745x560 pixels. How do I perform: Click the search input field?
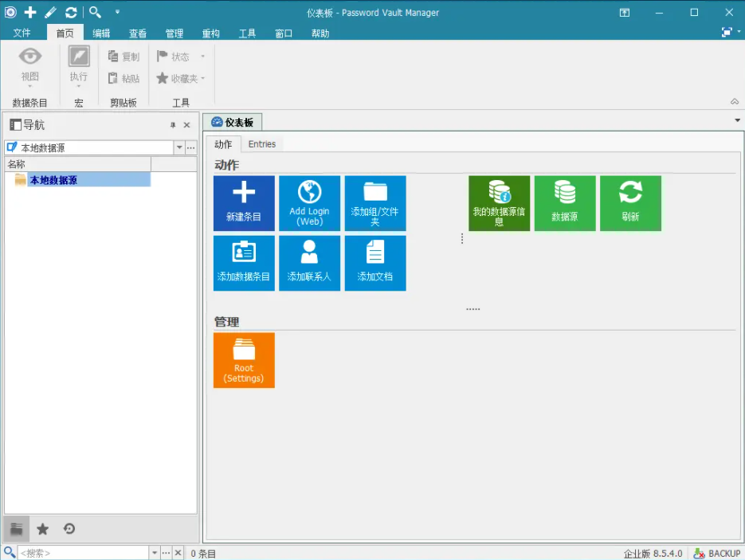tap(83, 553)
